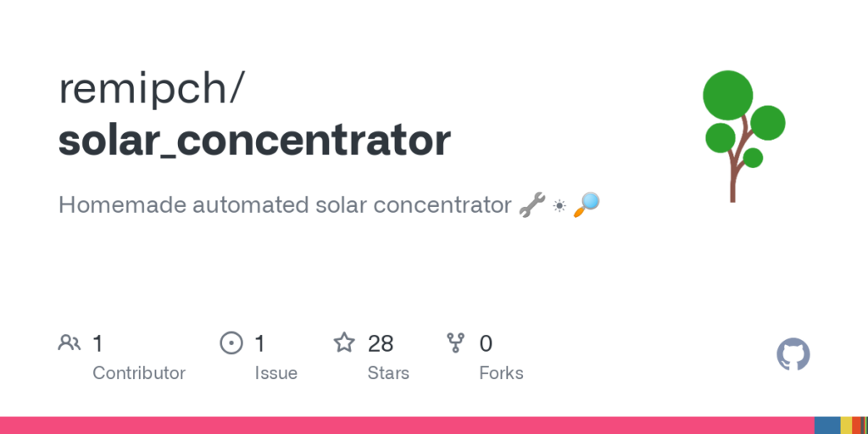Click the yellow language bar segment
The width and height of the screenshot is (868, 434).
point(846,426)
